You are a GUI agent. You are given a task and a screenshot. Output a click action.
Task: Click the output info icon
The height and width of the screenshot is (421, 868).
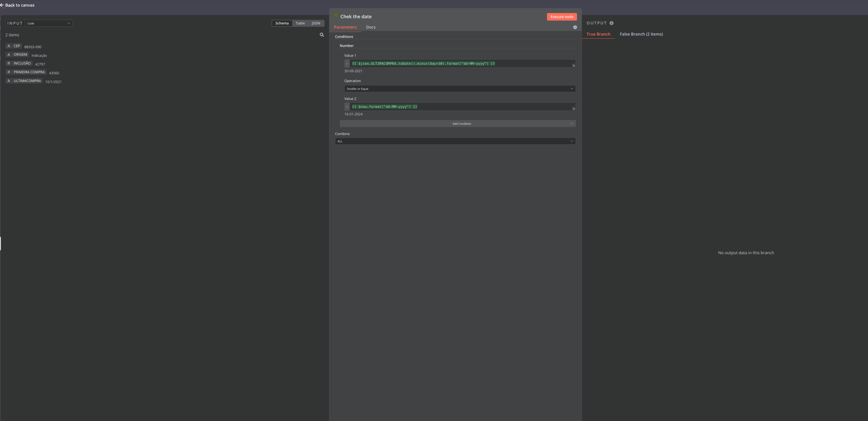coord(611,23)
